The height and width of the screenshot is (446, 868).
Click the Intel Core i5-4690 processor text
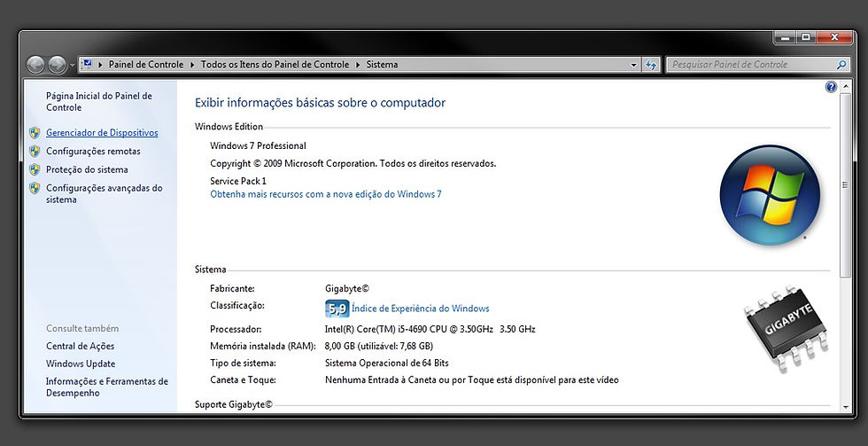430,329
